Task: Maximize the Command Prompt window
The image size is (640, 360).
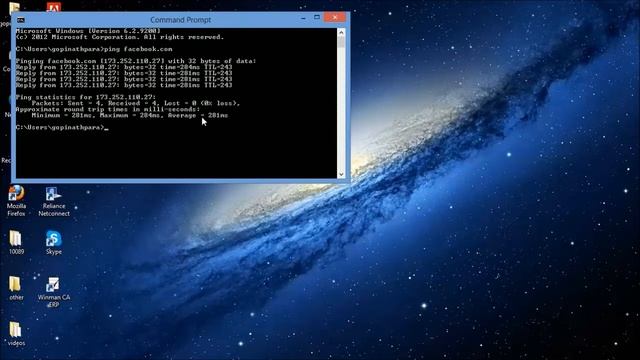Action: [317, 18]
